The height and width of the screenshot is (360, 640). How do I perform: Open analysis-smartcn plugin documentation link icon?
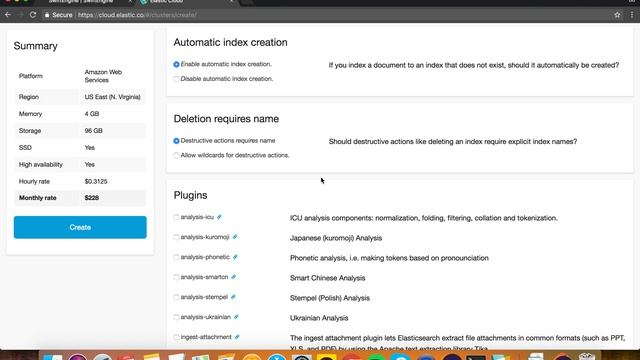[x=233, y=277]
